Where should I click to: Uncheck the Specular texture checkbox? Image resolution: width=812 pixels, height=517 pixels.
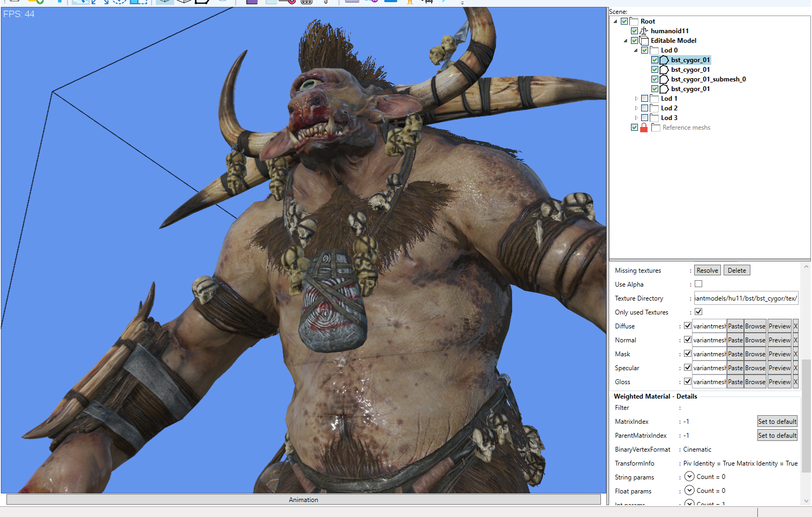688,368
